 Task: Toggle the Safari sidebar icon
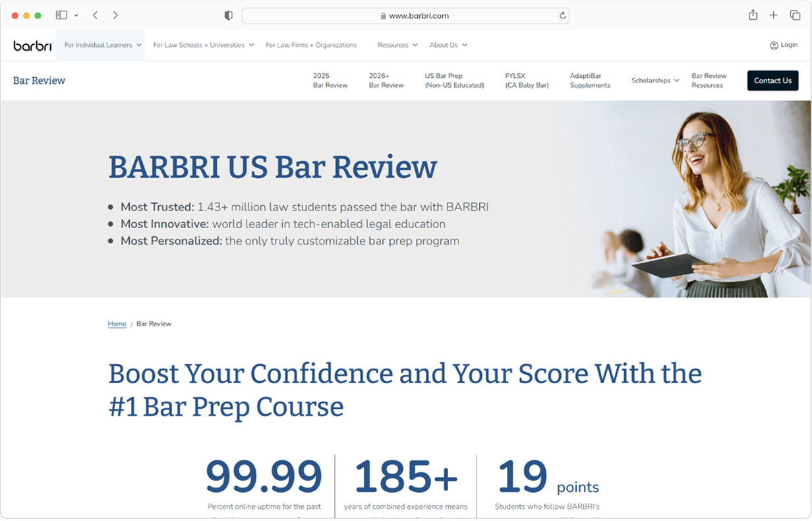(x=61, y=15)
